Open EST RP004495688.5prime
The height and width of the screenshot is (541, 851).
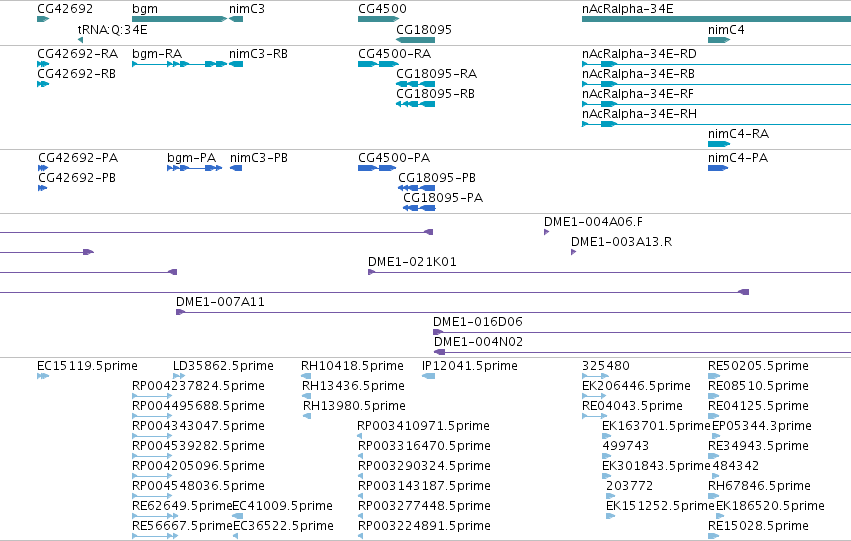point(152,416)
